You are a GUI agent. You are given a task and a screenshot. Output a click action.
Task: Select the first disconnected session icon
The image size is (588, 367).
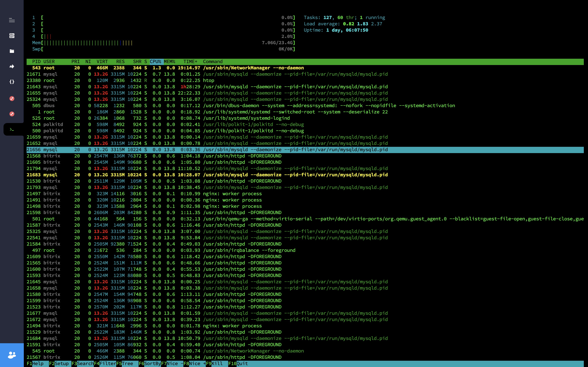[12, 99]
